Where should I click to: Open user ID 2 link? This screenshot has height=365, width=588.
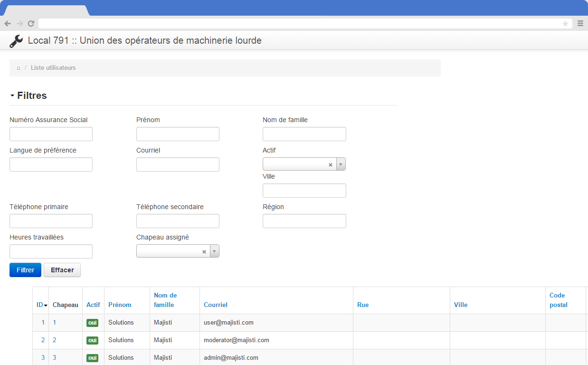point(43,340)
